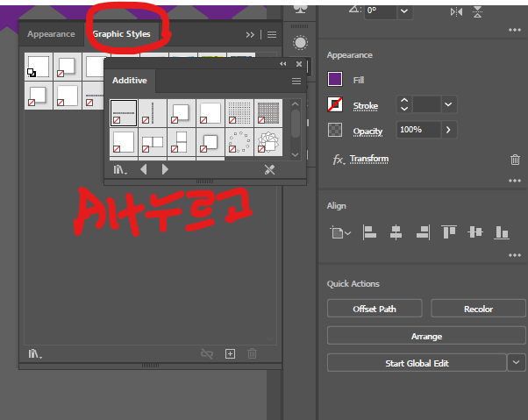Open Appearance section more options
This screenshot has height=420, width=528.
coord(515,181)
